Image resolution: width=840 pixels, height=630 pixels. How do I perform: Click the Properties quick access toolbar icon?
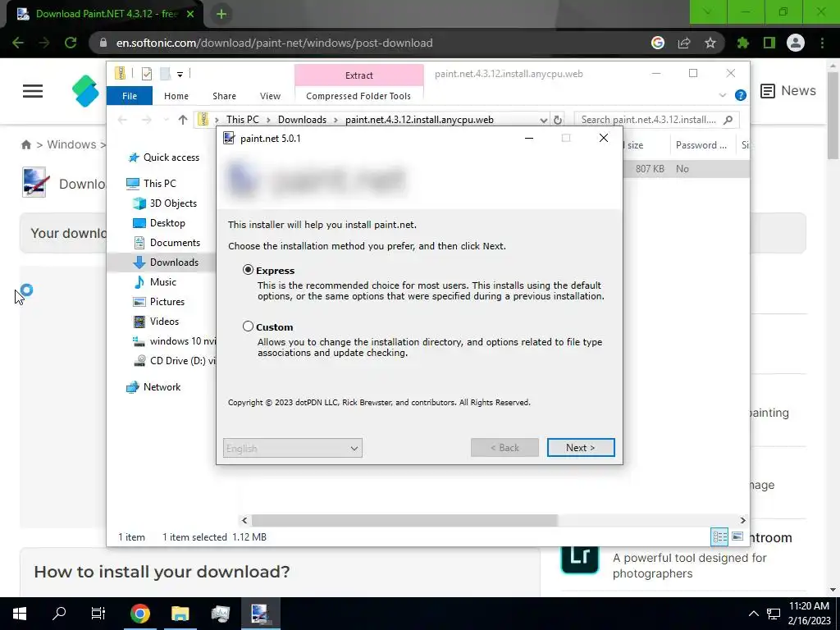[x=147, y=74]
